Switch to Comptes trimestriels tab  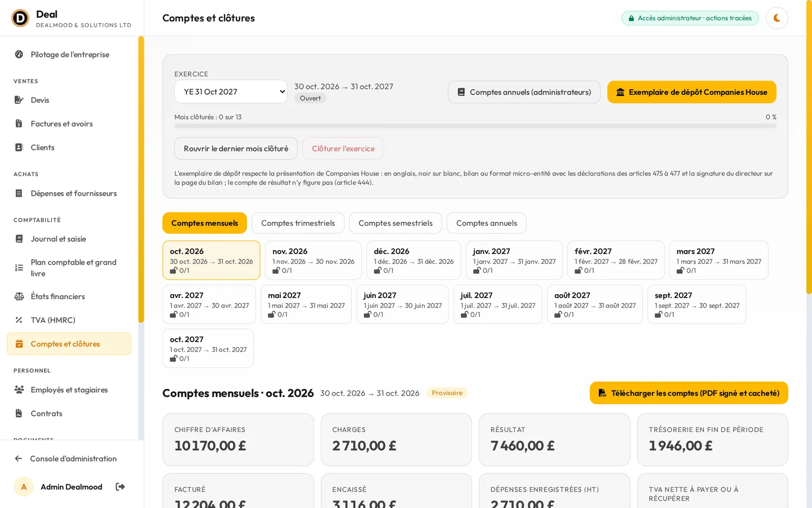click(x=298, y=223)
